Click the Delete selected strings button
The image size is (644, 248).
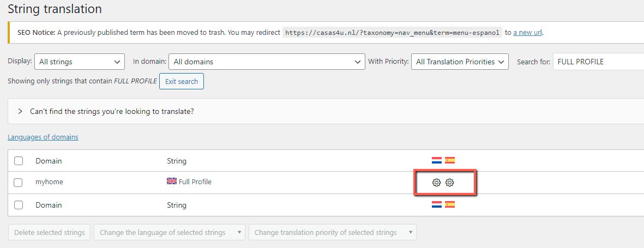[50, 232]
